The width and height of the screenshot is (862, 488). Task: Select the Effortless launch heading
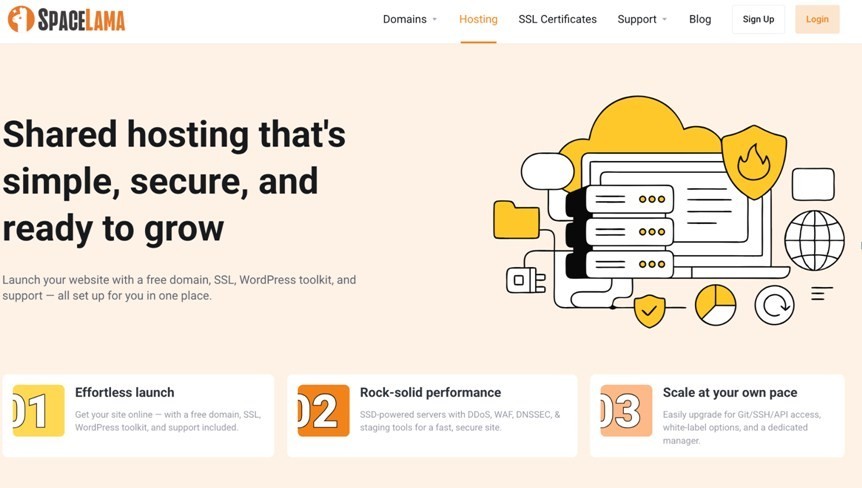(x=125, y=392)
